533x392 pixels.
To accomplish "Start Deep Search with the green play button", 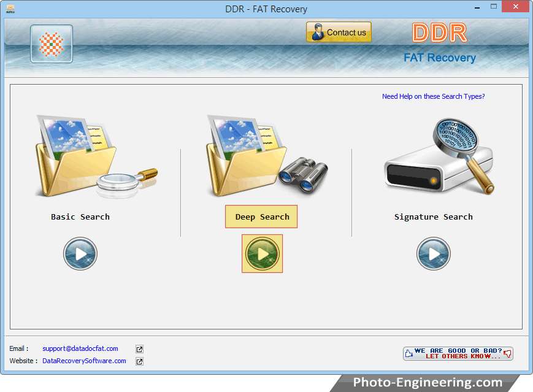I will [x=262, y=253].
